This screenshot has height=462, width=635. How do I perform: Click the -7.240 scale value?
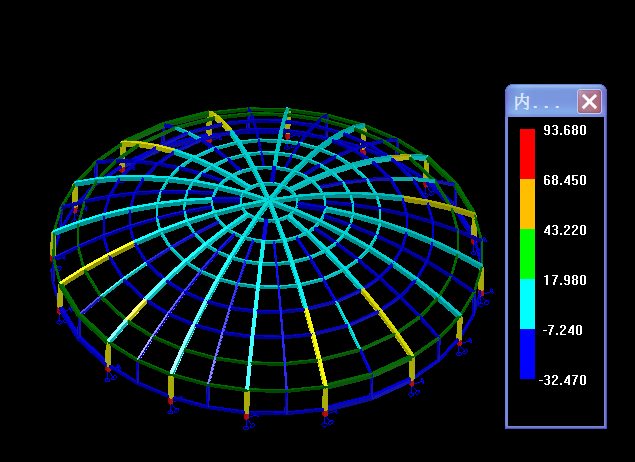pyautogui.click(x=565, y=330)
